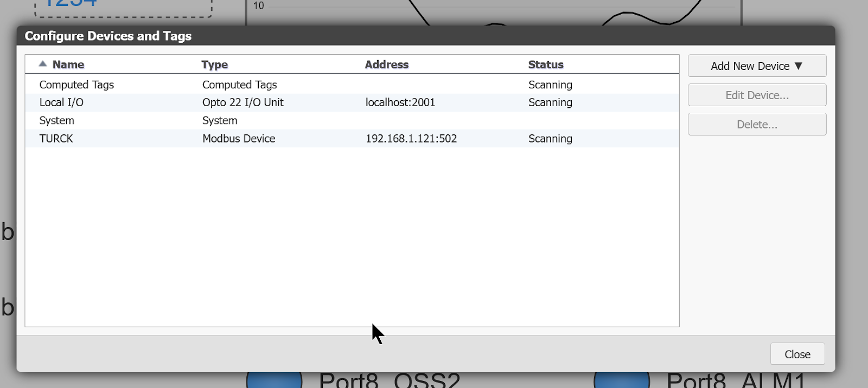Sort by the Status column header
Image resolution: width=868 pixels, height=388 pixels.
click(546, 64)
